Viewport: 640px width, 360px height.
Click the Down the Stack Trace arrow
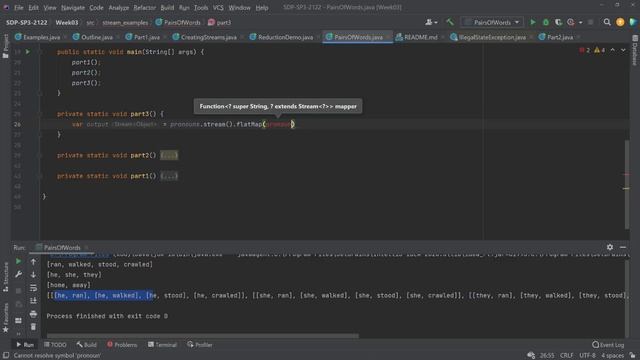[x=33, y=275]
